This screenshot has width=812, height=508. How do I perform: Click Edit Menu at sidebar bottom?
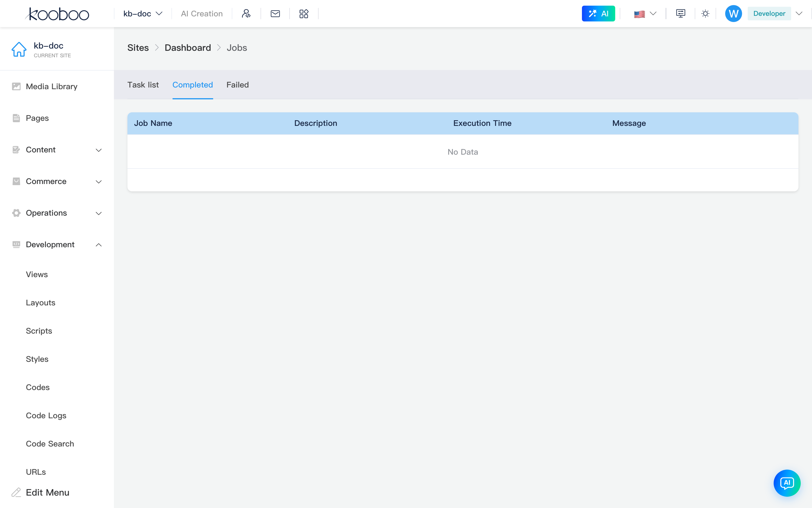click(x=48, y=492)
